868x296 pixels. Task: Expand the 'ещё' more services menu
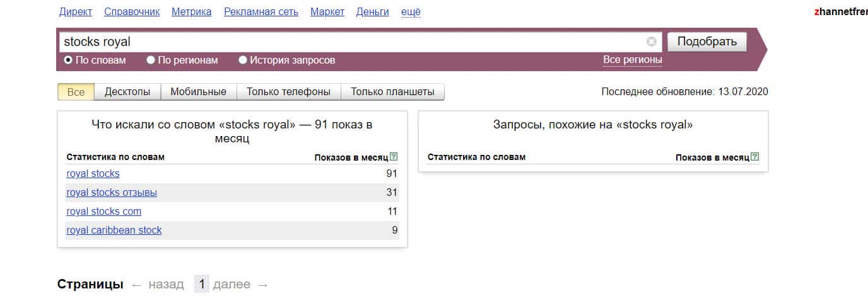(x=411, y=12)
